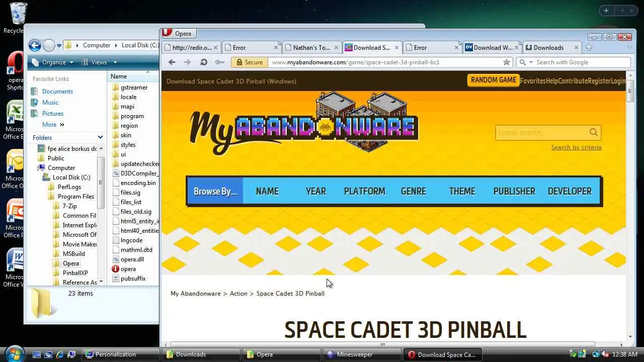Click Show Desktop quick launch icon
Viewport: 644px width, 362px height.
(x=37, y=354)
